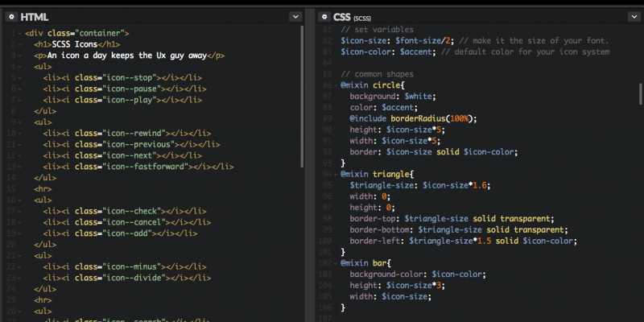
Task: Click the HTML editor vertical scrollbar
Action: pyautogui.click(x=303, y=97)
